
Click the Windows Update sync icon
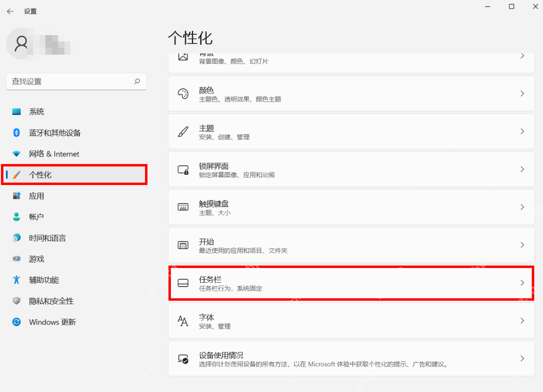[x=16, y=322]
